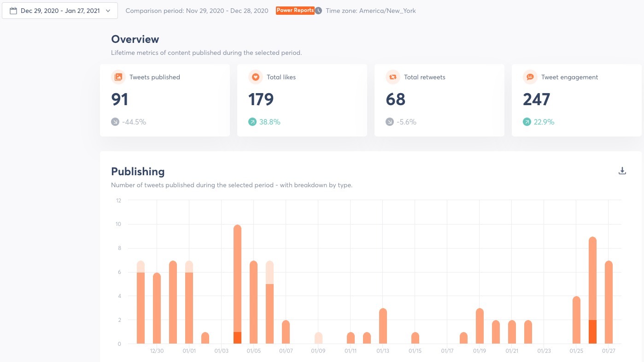Click the bar at 01/11

[351, 338]
